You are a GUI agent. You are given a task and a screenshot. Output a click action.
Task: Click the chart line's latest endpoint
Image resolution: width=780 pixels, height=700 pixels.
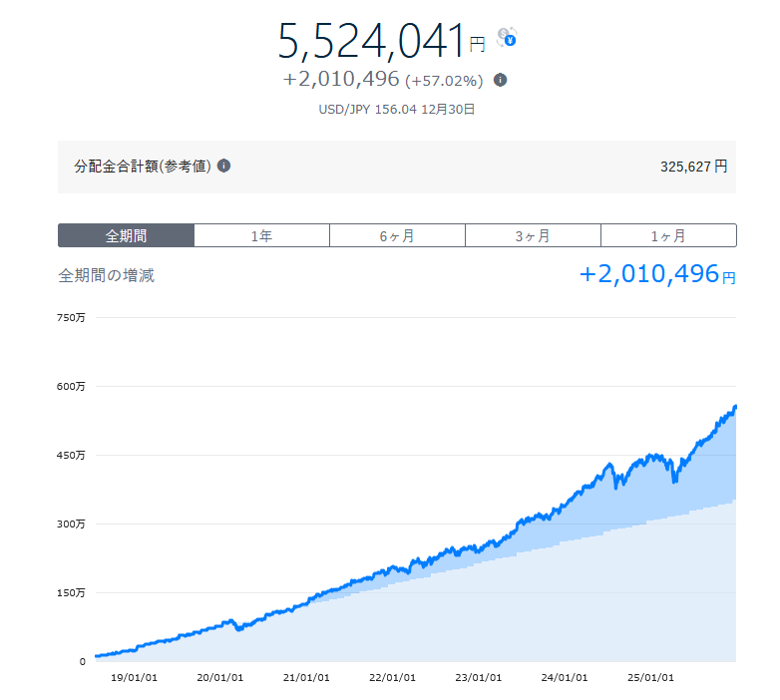tap(735, 407)
